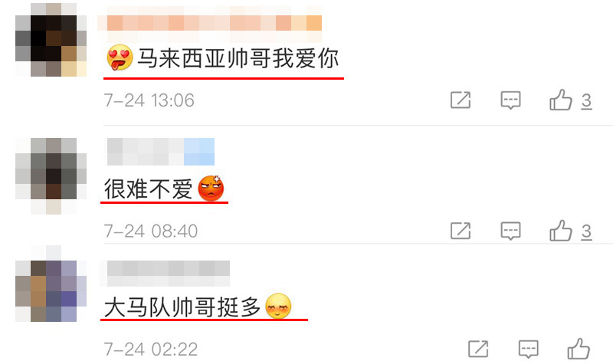Open the first commenter's avatar
The image size is (613, 364).
pyautogui.click(x=51, y=40)
